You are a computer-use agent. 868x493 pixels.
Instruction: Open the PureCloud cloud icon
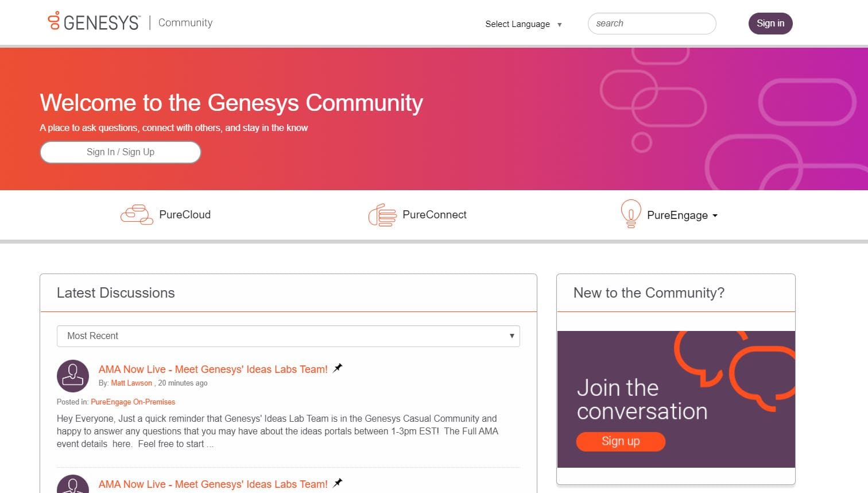pos(137,215)
